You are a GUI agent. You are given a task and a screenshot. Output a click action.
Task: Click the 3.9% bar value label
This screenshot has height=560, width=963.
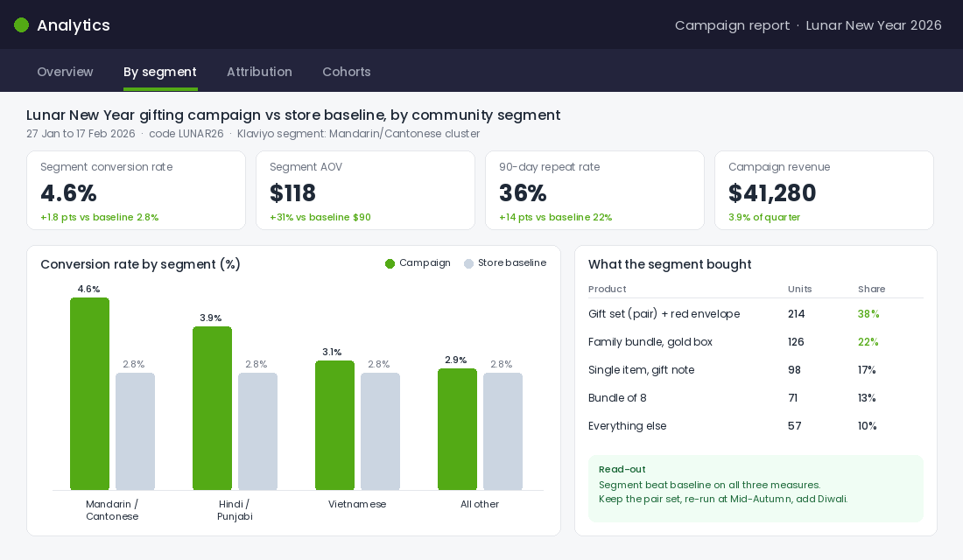(211, 318)
